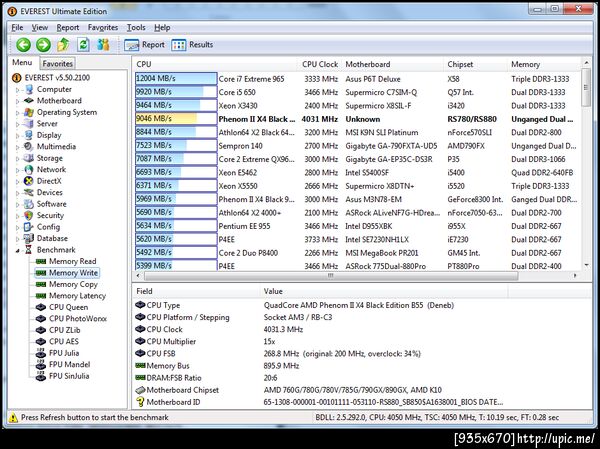The width and height of the screenshot is (600, 449).
Task: Select the Security shield icon
Action: [x=29, y=216]
